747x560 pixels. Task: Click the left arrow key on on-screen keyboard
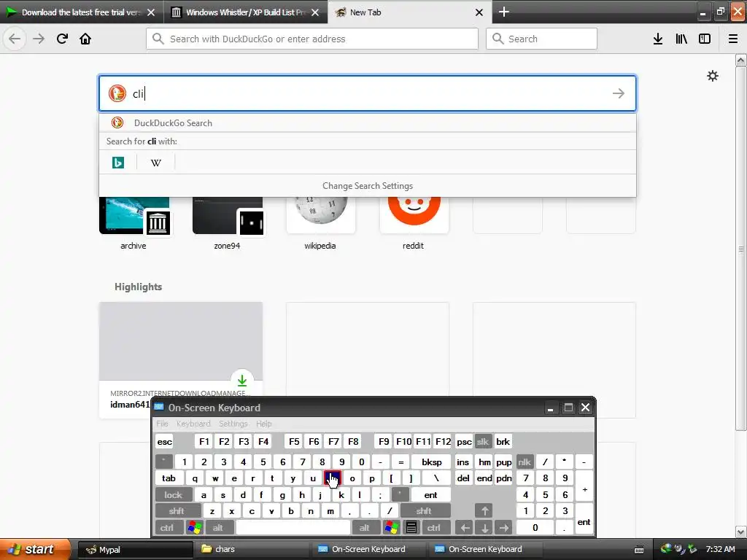click(465, 527)
